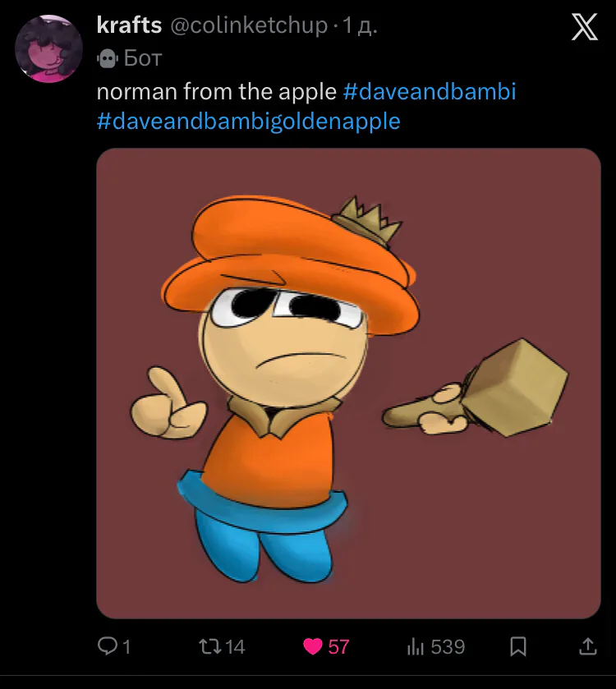This screenshot has width=616, height=689.
Task: Toggle the pink heart like
Action: click(313, 647)
